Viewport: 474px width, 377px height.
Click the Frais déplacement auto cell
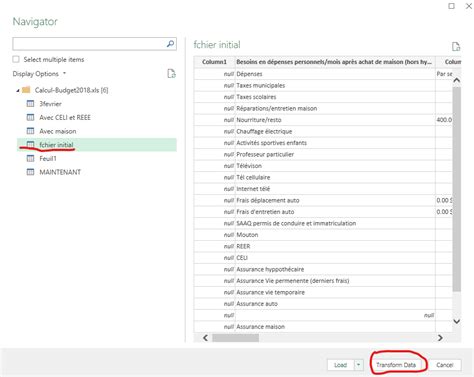(x=335, y=200)
